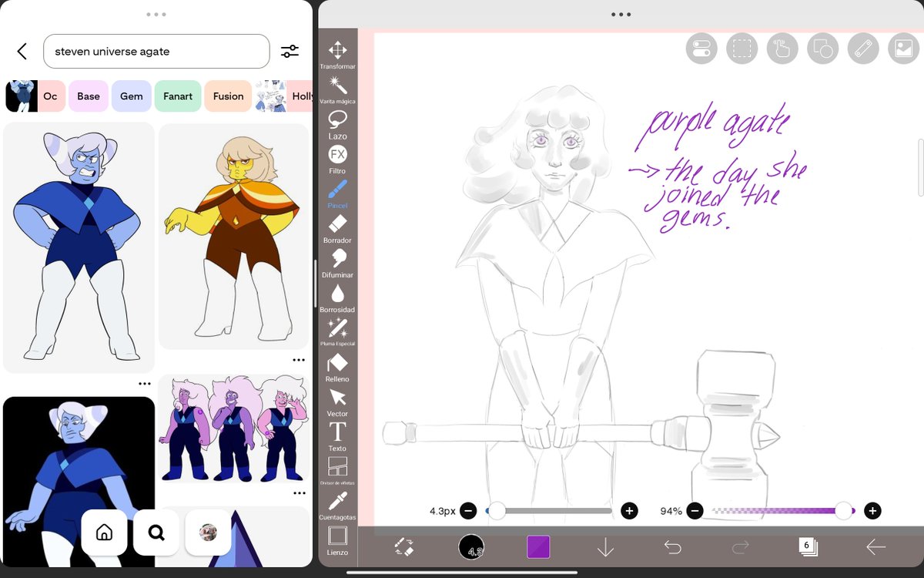924x578 pixels.
Task: Select the Gem filter chip
Action: [x=132, y=96]
